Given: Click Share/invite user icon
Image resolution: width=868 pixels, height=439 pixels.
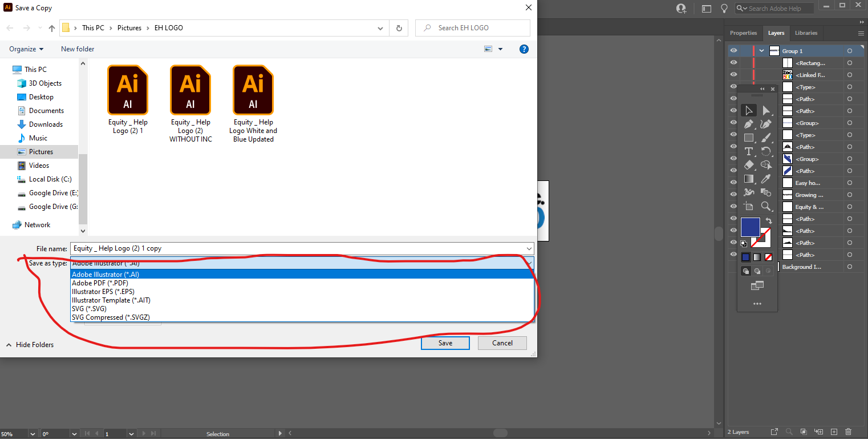Looking at the screenshot, I should tap(681, 9).
